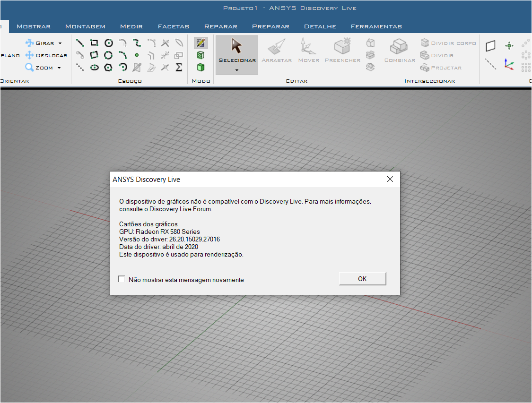Expand the Selecionar dropdown arrow

point(237,70)
